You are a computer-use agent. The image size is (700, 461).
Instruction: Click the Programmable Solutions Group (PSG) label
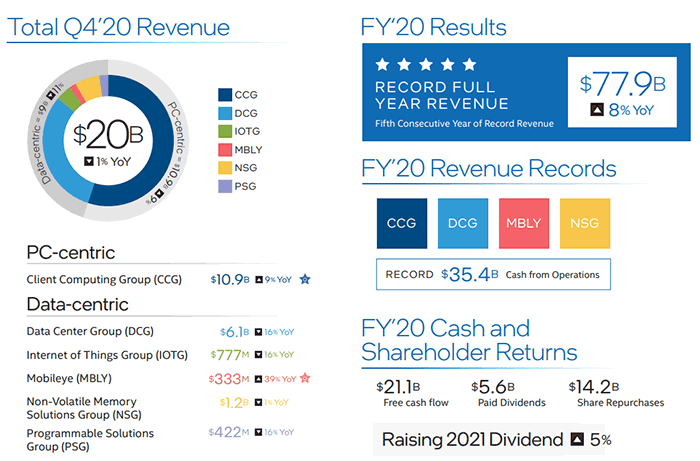coord(90,440)
